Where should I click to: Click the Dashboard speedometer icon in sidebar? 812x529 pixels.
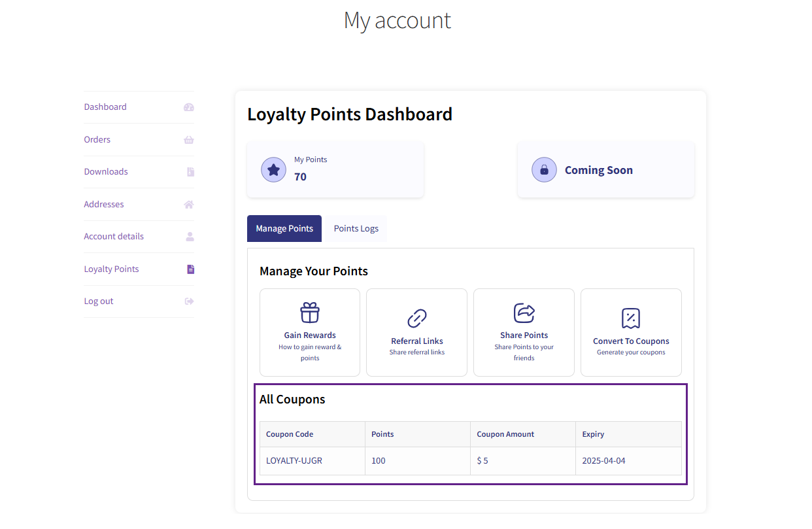tap(189, 107)
